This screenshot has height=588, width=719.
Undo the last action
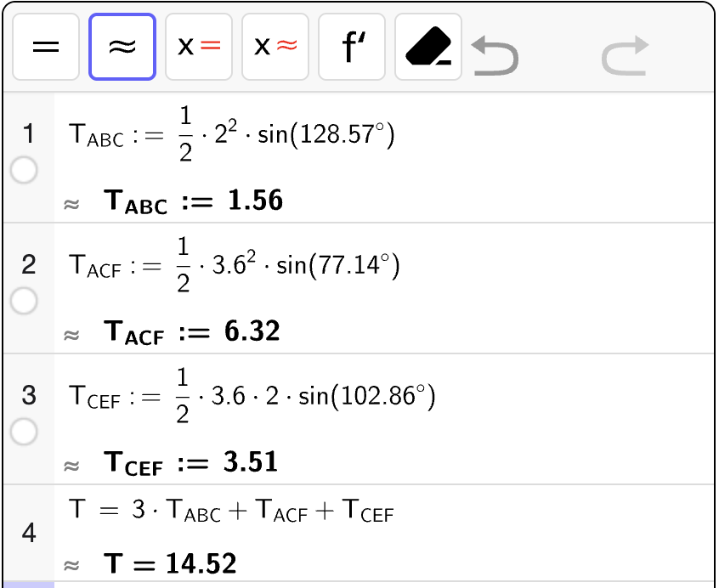click(495, 55)
